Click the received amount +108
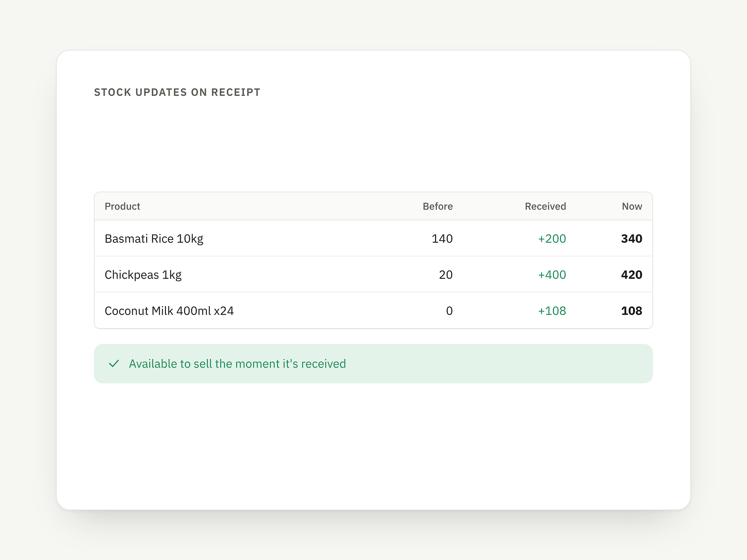This screenshot has height=560, width=747. click(x=552, y=311)
